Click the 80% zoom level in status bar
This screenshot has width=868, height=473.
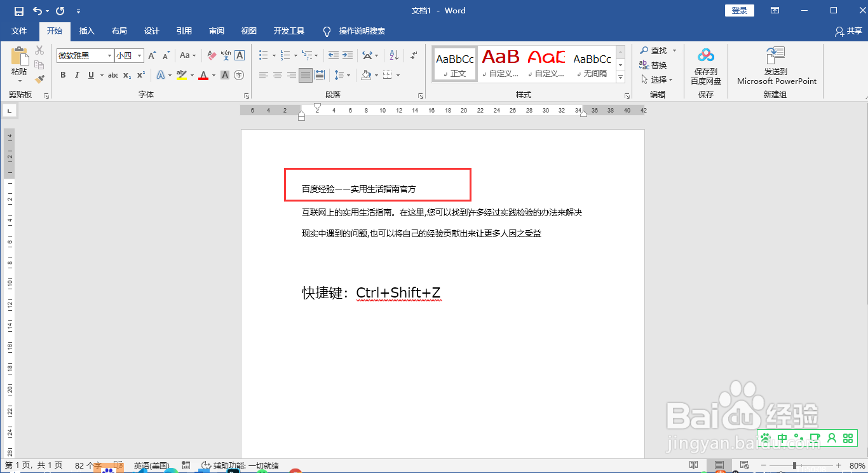point(857,466)
